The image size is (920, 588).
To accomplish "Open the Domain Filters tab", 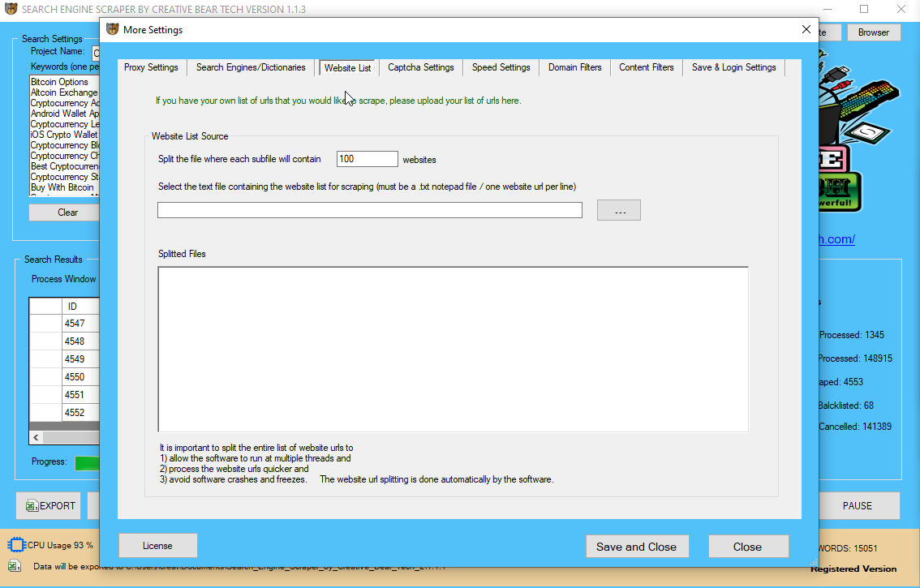I will 574,68.
